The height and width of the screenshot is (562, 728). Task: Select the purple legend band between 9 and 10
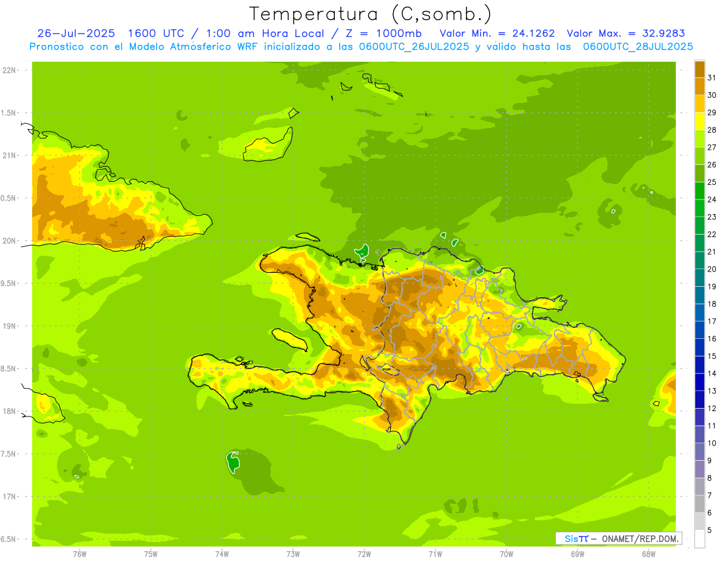(699, 452)
